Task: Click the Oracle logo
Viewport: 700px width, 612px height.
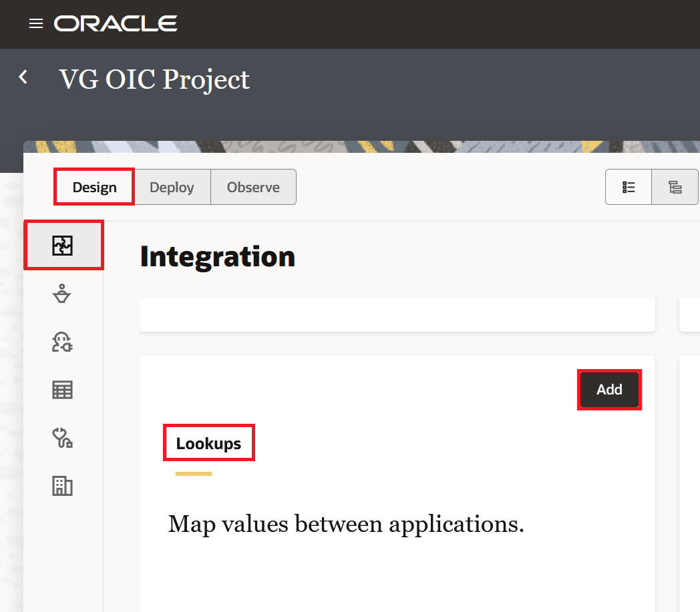Action: pos(116,24)
